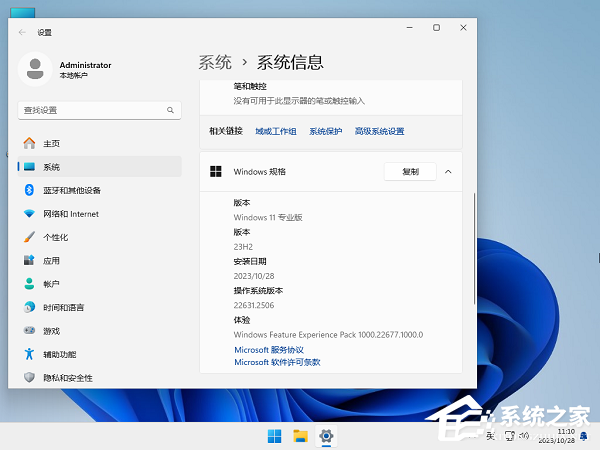This screenshot has height=450, width=600.
Task: Click the notification bell in system tray
Action: click(x=584, y=436)
